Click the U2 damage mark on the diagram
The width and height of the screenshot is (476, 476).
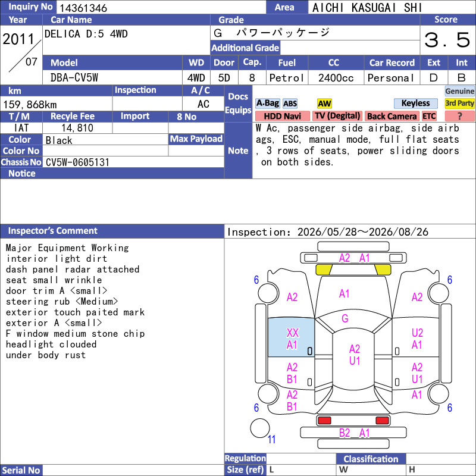tap(417, 333)
